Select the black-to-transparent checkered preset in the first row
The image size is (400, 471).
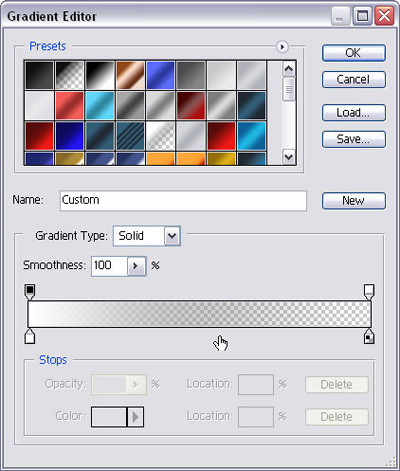point(70,75)
